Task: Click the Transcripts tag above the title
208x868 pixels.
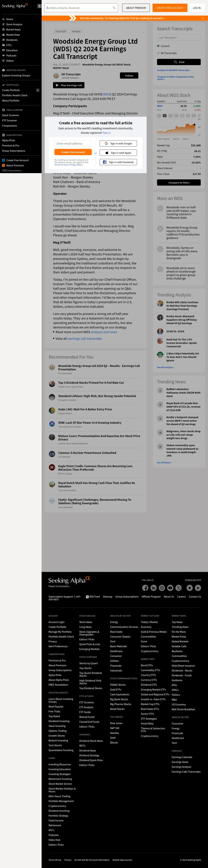Action: 61,31
